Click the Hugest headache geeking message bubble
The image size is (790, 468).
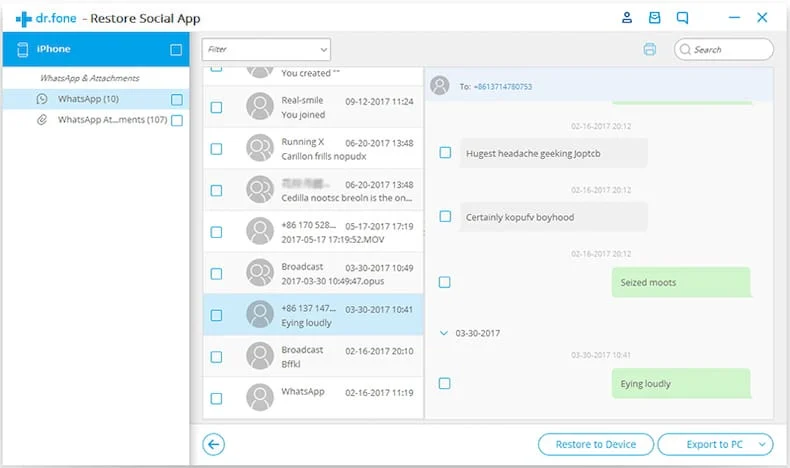(x=553, y=153)
